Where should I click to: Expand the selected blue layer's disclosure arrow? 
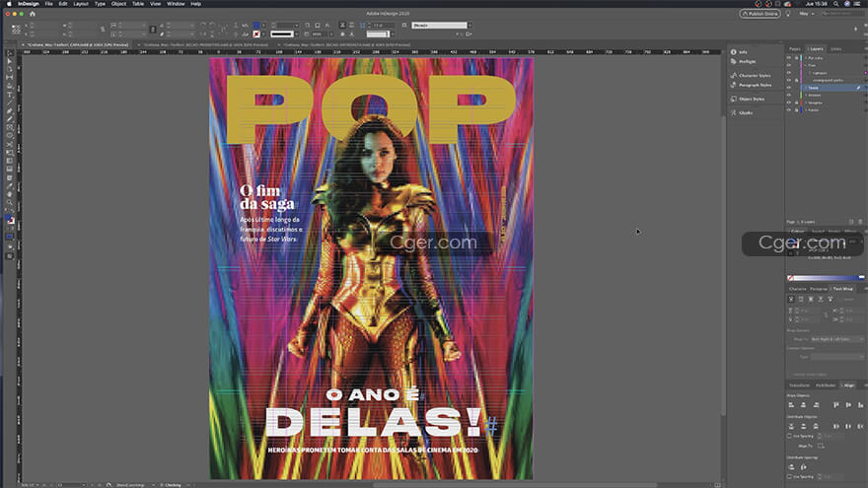[806, 88]
